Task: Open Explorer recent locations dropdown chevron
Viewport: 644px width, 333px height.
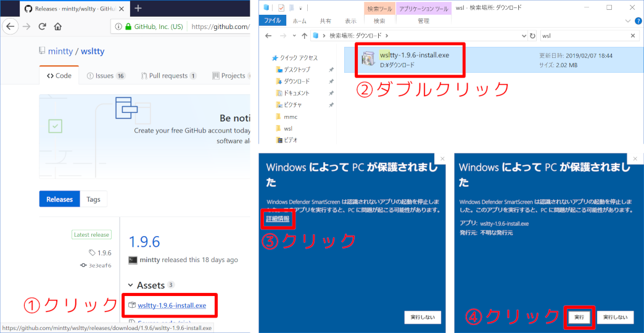Action: point(294,36)
